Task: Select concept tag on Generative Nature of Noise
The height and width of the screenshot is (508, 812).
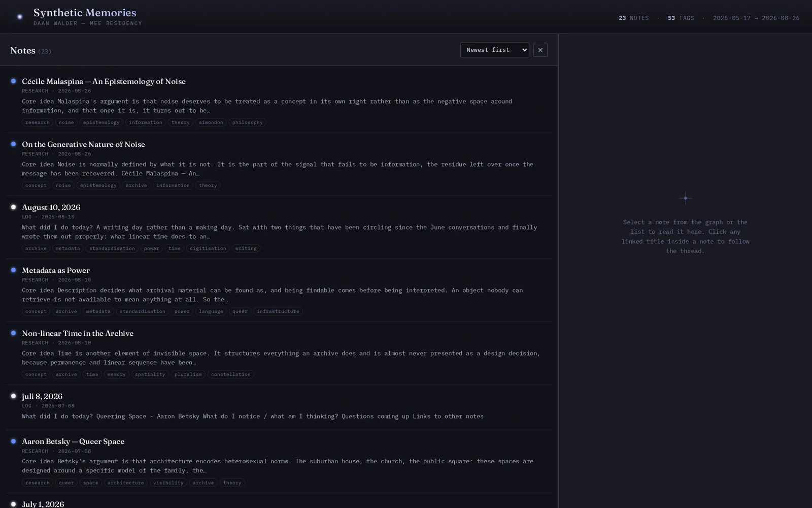Action: [36, 185]
